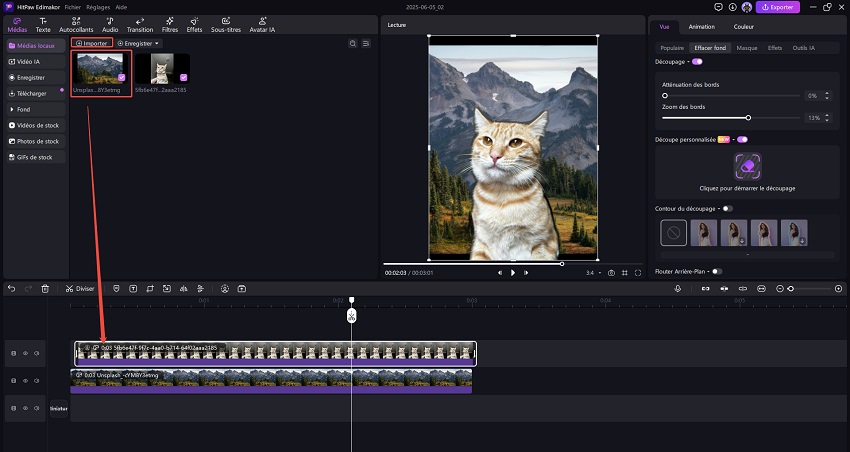This screenshot has height=452, width=850.
Task: Open Vidéo IA in the sidebar
Action: pyautogui.click(x=37, y=62)
